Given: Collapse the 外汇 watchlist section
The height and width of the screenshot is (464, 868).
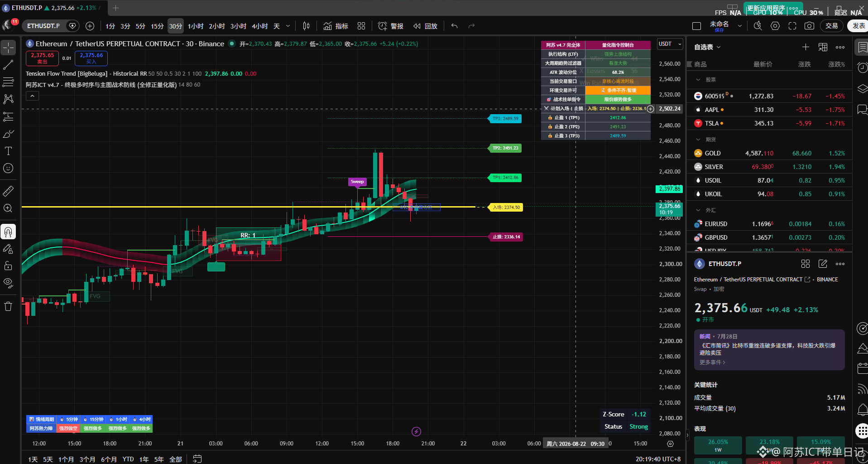Looking at the screenshot, I should pyautogui.click(x=698, y=210).
